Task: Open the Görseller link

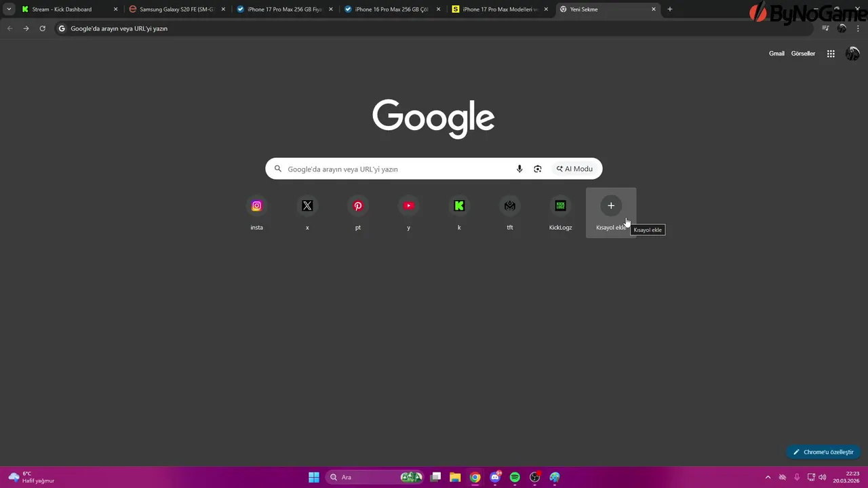Action: click(803, 54)
